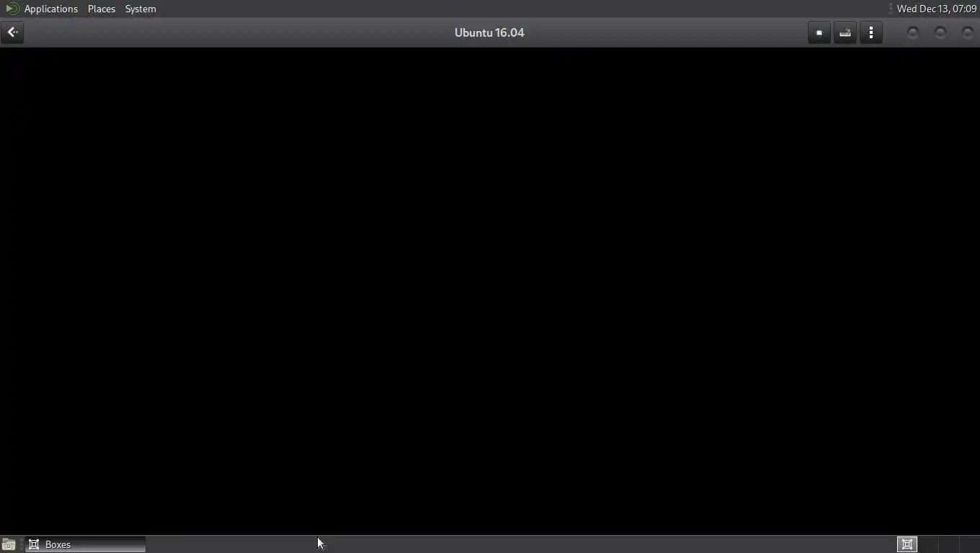Close the Boxes window with the rightmost round button
This screenshot has width=980, height=553.
click(x=968, y=32)
